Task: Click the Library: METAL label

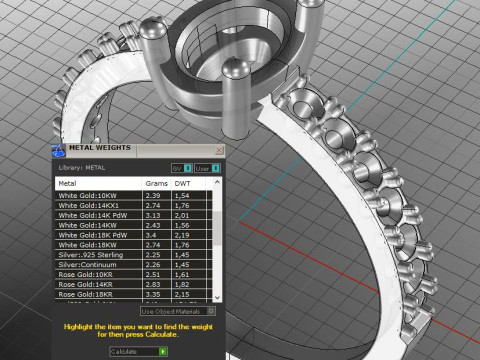Action: click(82, 168)
